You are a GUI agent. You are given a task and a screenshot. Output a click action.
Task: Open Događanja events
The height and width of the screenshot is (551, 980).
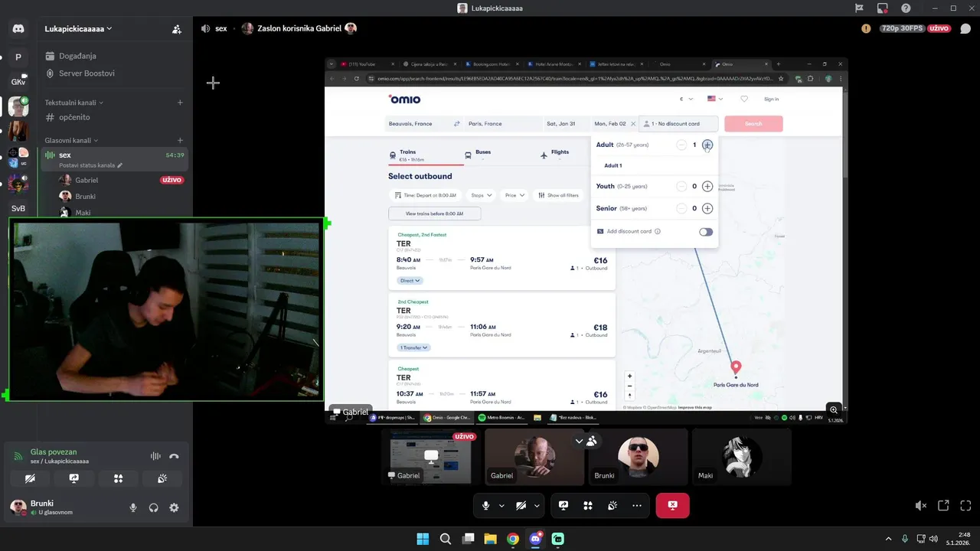[115, 56]
